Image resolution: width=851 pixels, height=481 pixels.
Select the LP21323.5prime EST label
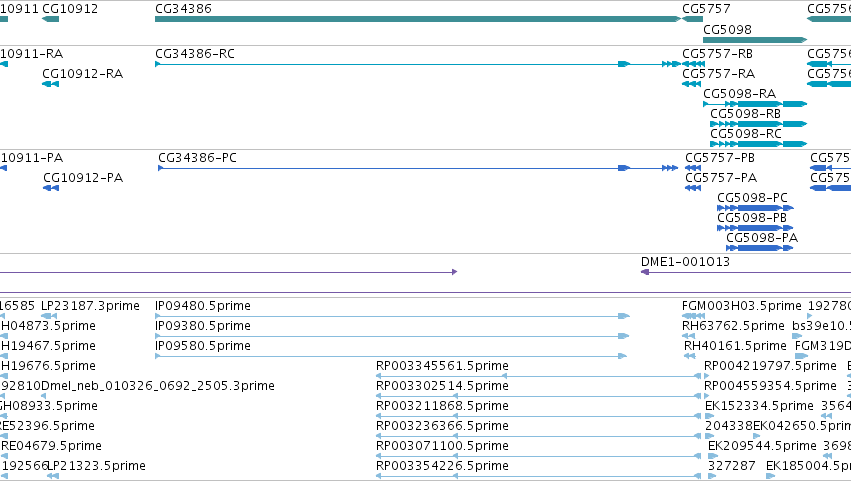pyautogui.click(x=97, y=467)
